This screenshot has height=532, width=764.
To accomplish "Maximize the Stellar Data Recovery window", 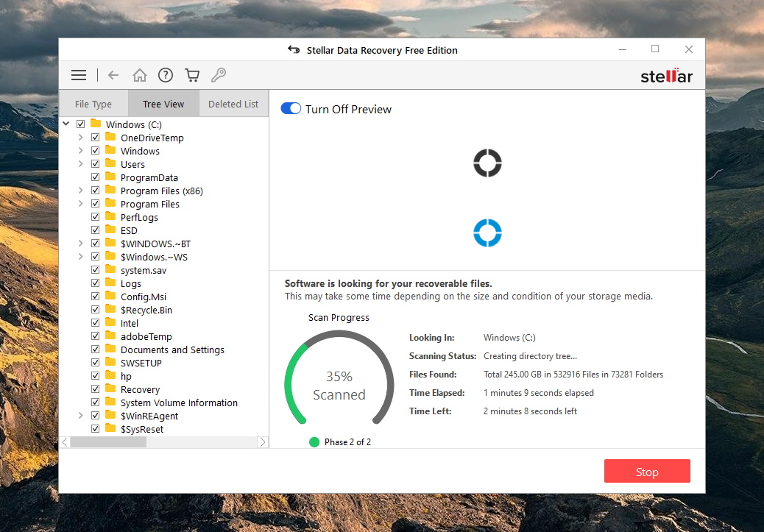I will tap(655, 49).
